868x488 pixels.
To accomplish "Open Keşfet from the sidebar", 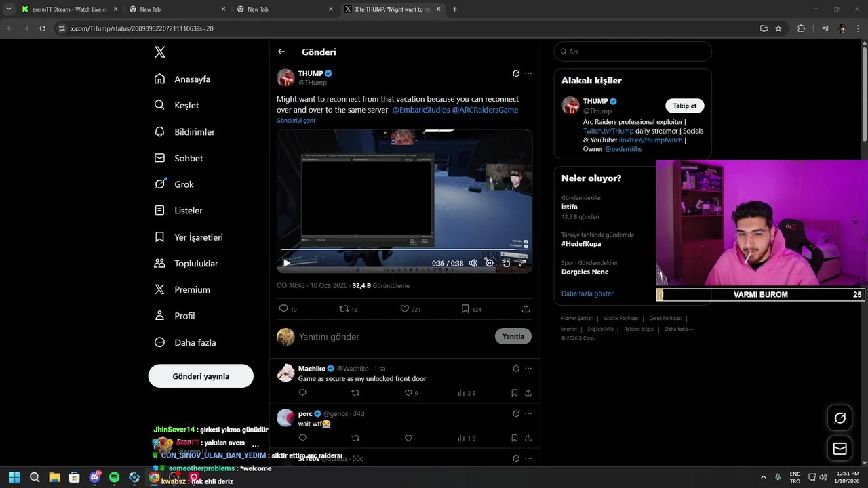I will 176,105.
